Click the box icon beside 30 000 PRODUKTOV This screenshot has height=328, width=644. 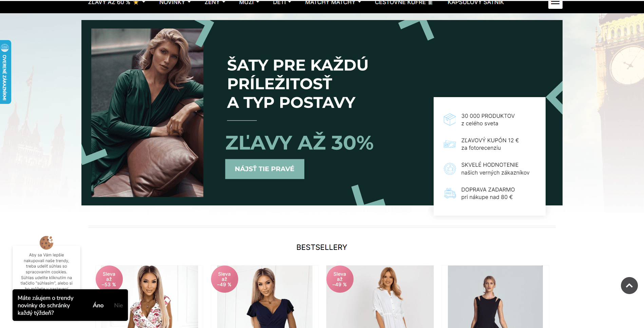(x=450, y=120)
